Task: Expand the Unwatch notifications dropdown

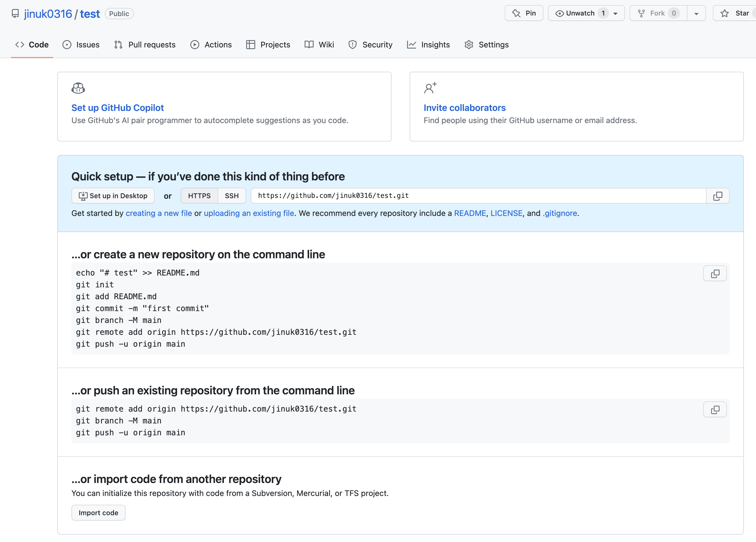Action: (615, 14)
